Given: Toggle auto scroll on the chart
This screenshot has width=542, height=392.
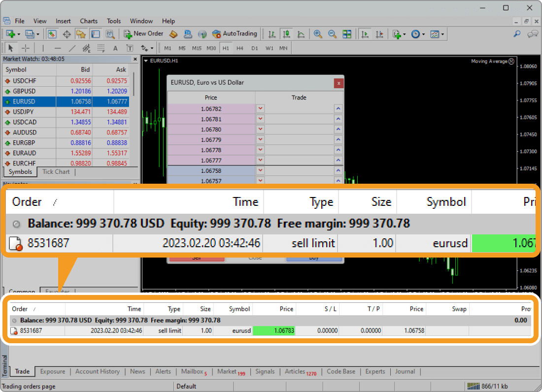Looking at the screenshot, I should coord(365,33).
